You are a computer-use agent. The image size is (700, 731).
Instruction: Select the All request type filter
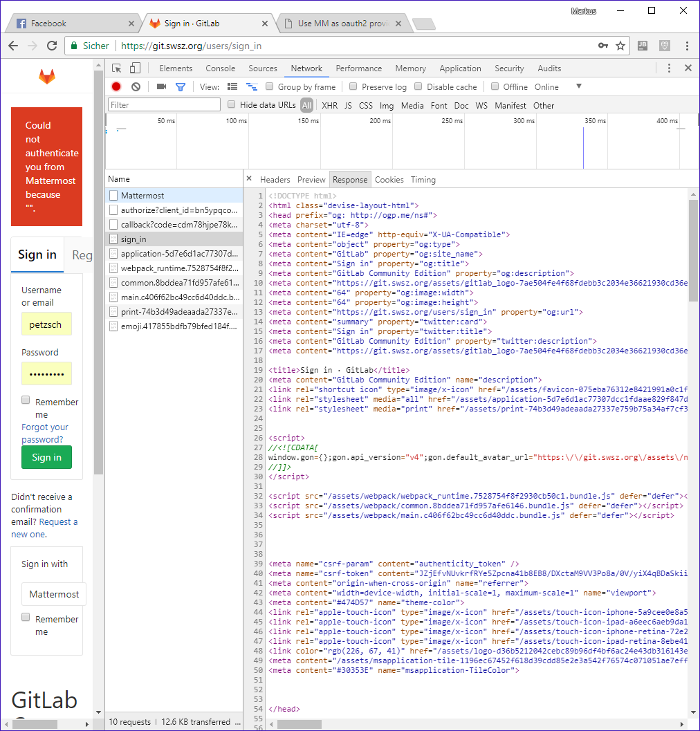point(306,105)
